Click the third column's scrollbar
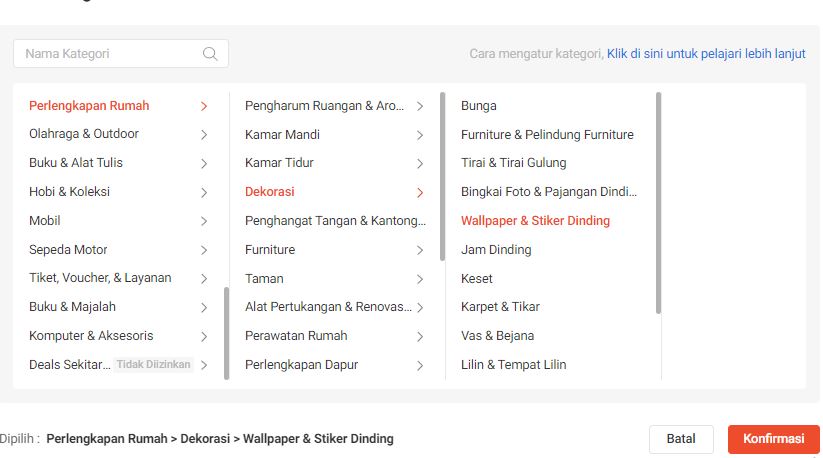Screen dimensions: 823x458 (x=658, y=200)
